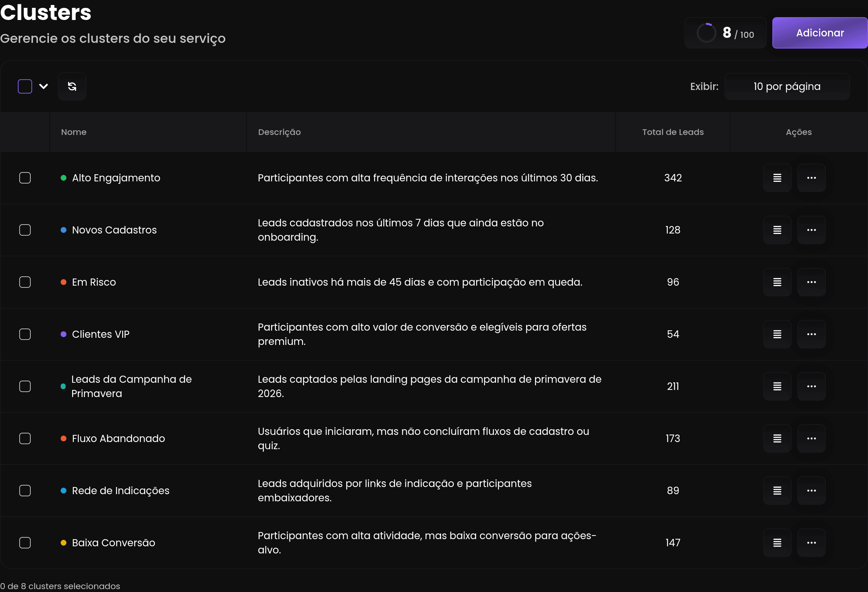Click the 342 leads total value
The width and height of the screenshot is (868, 592).
(x=673, y=178)
